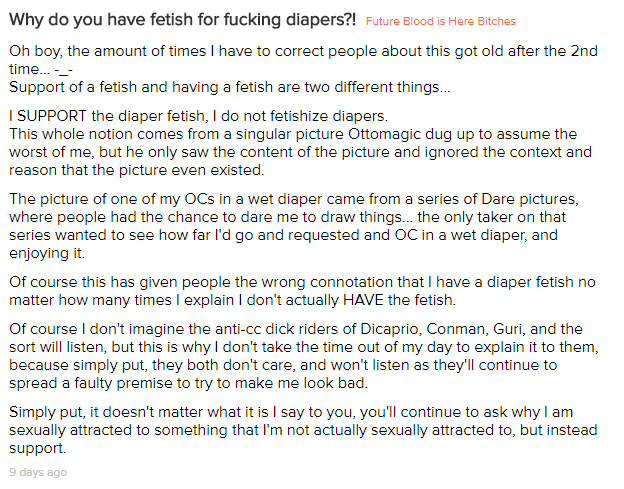This screenshot has width=624, height=489.
Task: Click the text 'enjoying it.'
Action: pyautogui.click(x=47, y=253)
